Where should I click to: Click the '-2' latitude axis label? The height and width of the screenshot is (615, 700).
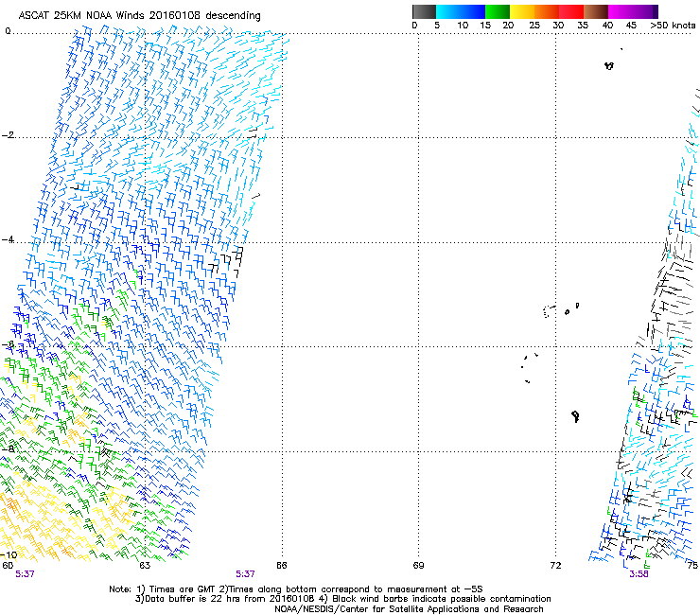(x=8, y=135)
